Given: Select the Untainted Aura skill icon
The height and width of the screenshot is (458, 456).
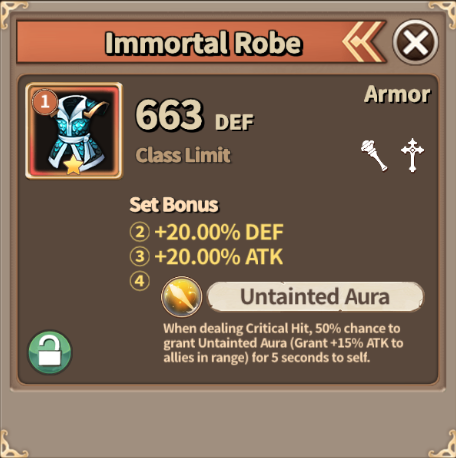Looking at the screenshot, I should [182, 296].
